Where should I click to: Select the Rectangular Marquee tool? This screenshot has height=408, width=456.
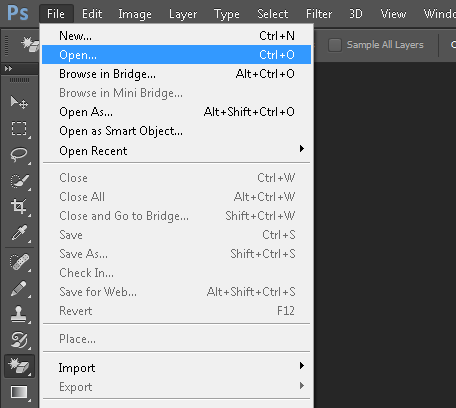click(19, 128)
